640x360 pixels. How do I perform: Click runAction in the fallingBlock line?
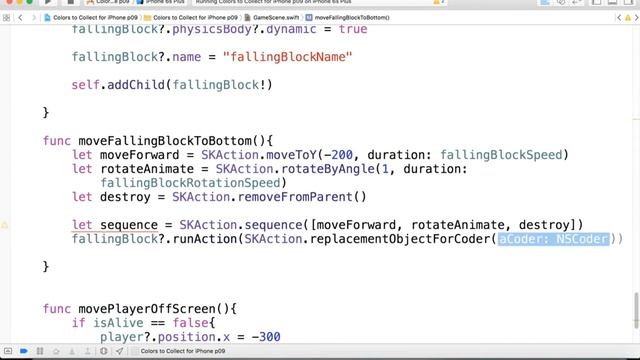pos(205,239)
